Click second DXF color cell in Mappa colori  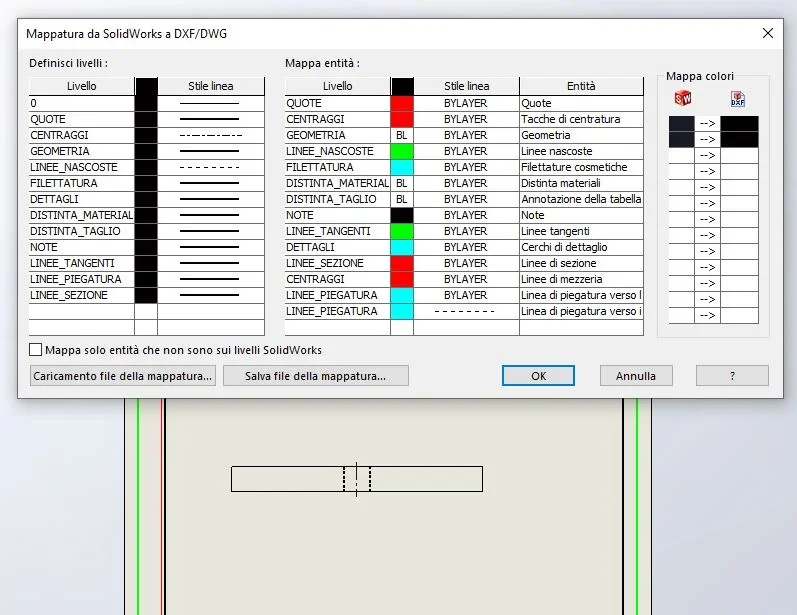(x=740, y=139)
